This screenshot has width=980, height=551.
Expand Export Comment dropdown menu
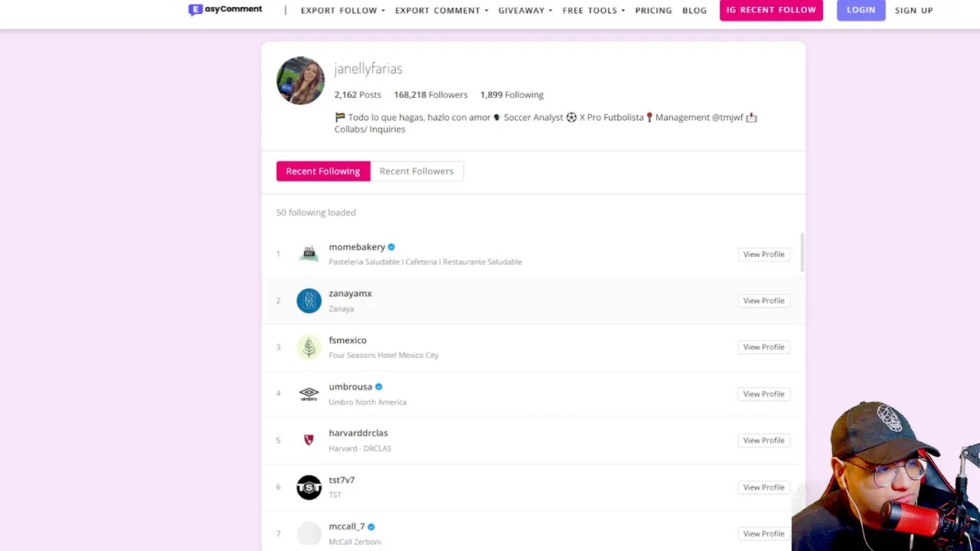(x=441, y=11)
